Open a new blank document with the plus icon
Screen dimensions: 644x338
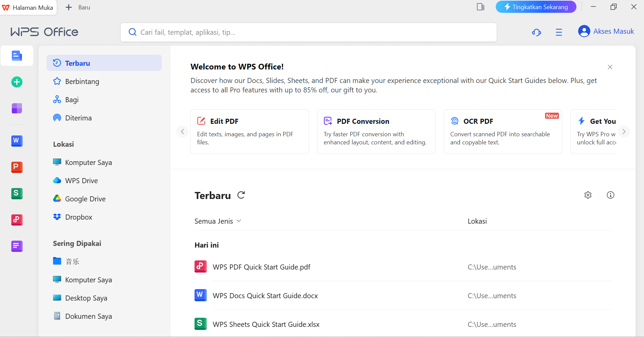(17, 82)
